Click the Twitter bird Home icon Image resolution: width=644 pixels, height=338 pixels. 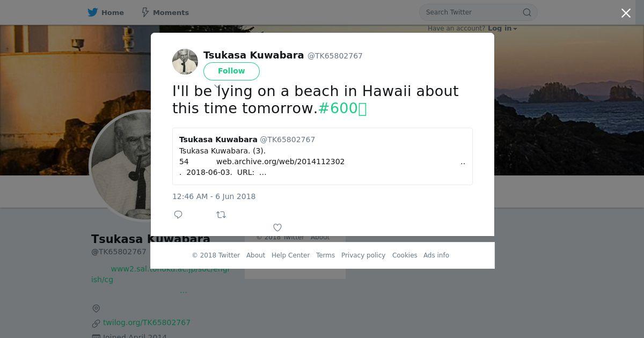pos(93,12)
